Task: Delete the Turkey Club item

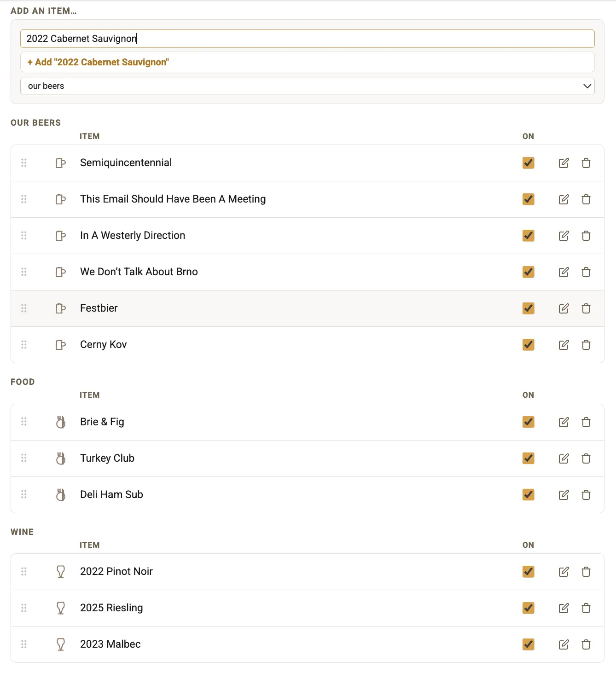Action: pyautogui.click(x=586, y=458)
